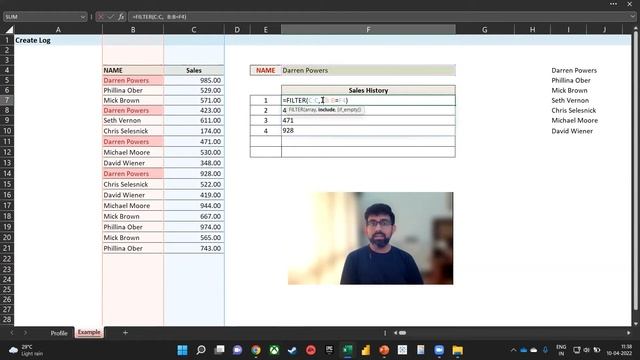
Task: Expand the formula bar with the right-end chevron
Action: tap(632, 17)
